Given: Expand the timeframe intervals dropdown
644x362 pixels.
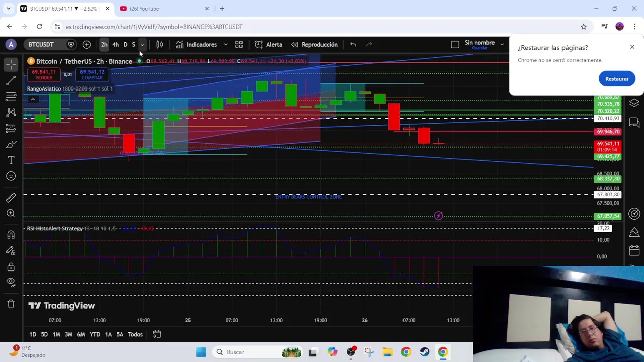Looking at the screenshot, I should pos(142,44).
